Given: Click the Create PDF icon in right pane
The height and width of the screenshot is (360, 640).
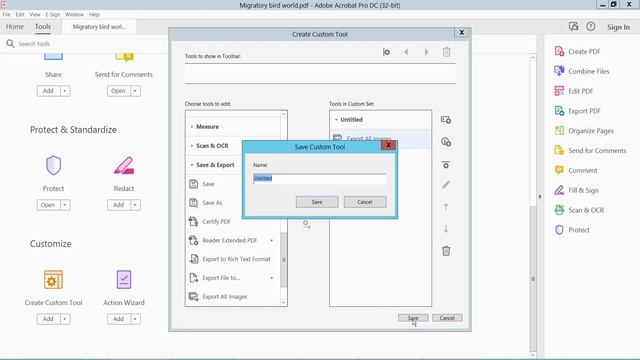Looking at the screenshot, I should point(559,51).
